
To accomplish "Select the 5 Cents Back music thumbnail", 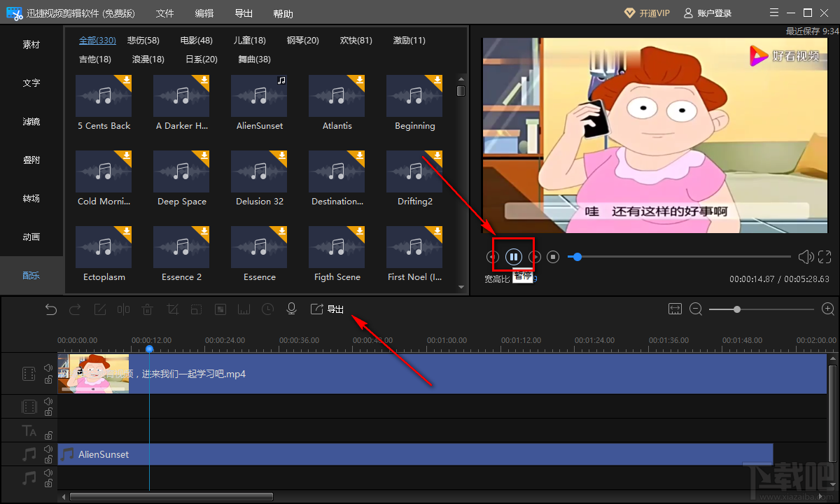I will [x=104, y=96].
